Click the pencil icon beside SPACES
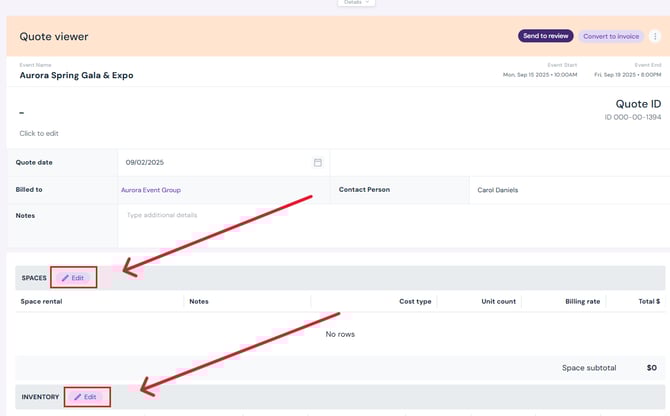 point(66,278)
